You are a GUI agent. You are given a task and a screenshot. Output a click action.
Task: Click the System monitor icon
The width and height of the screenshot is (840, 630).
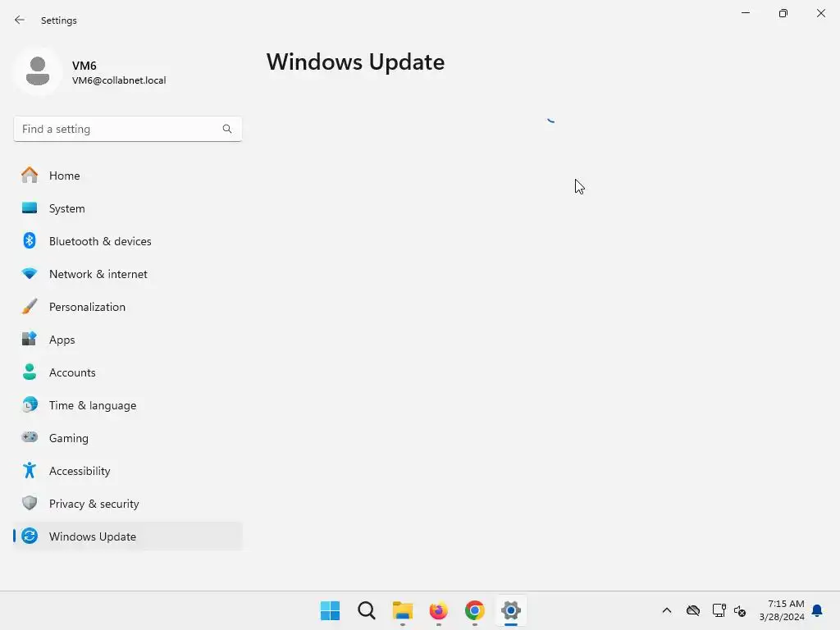pos(30,208)
